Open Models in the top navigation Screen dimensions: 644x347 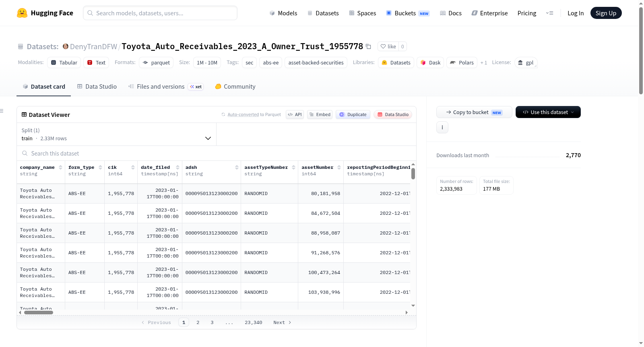(283, 13)
